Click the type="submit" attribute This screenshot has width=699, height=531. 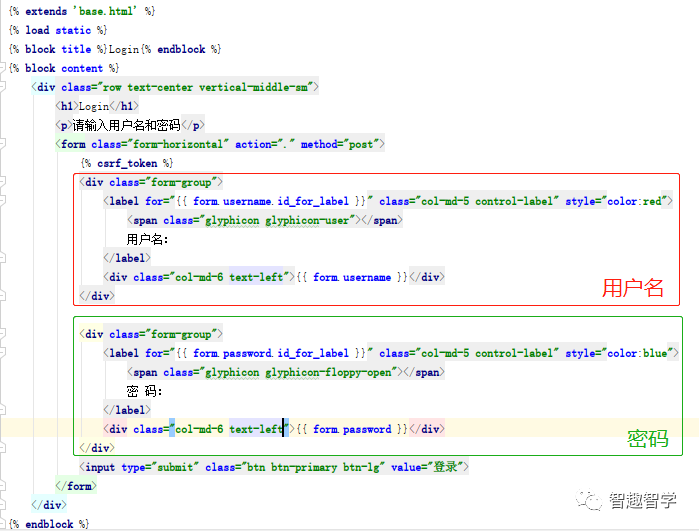point(160,467)
